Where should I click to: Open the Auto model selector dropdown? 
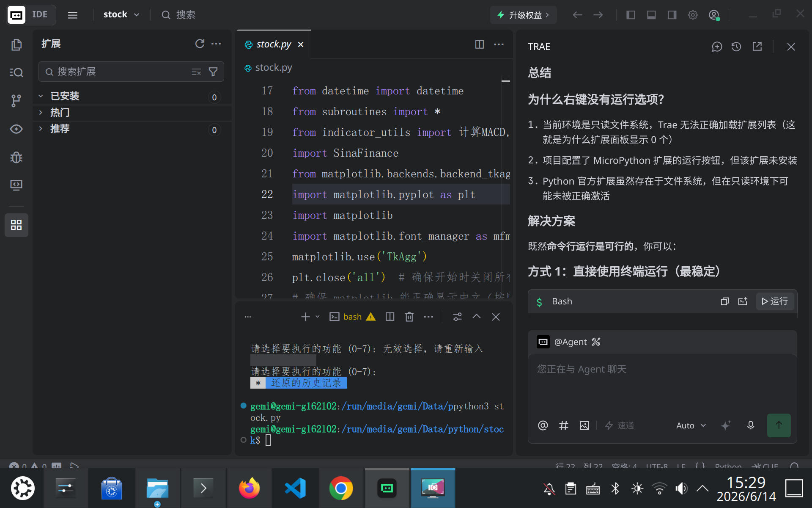click(x=691, y=425)
